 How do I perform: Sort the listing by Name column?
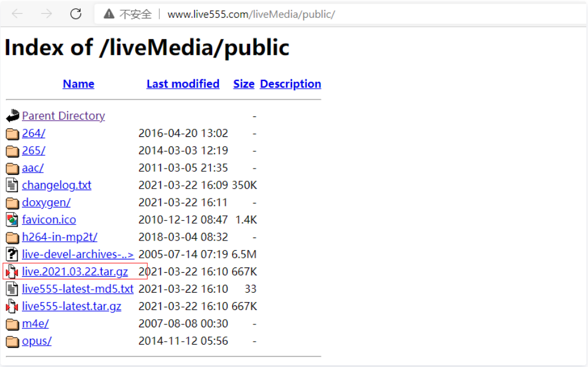pyautogui.click(x=78, y=83)
